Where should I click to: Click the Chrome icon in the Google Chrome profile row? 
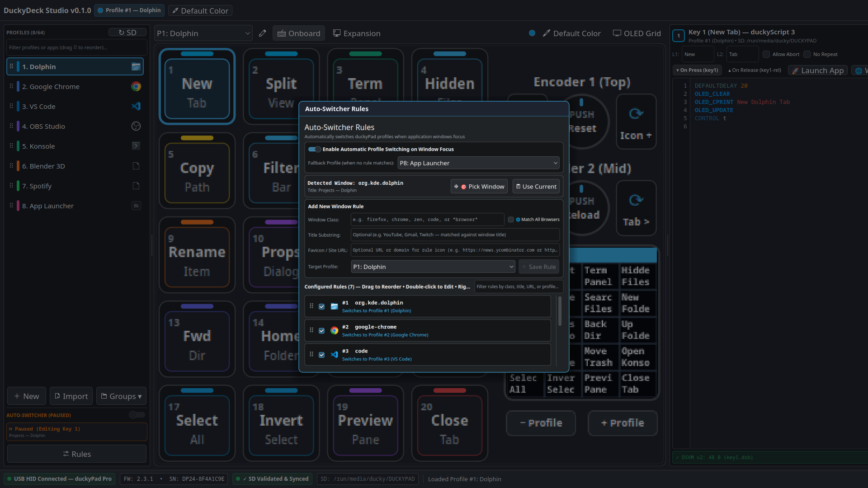click(136, 87)
